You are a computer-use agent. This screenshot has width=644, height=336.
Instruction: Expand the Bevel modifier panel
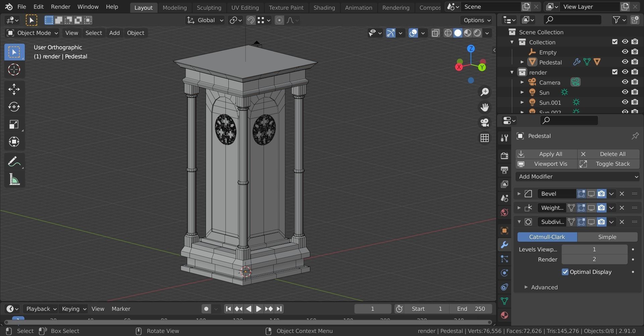519,194
